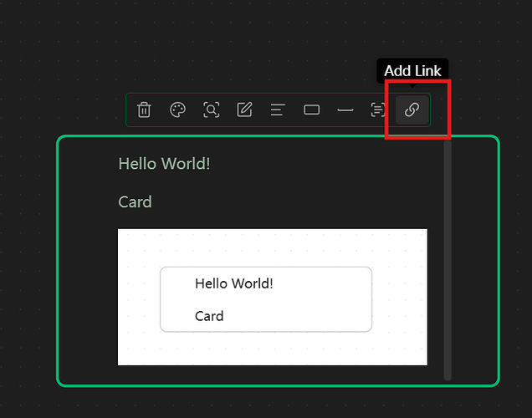Open the text alignment icon
The height and width of the screenshot is (418, 532).
278,110
